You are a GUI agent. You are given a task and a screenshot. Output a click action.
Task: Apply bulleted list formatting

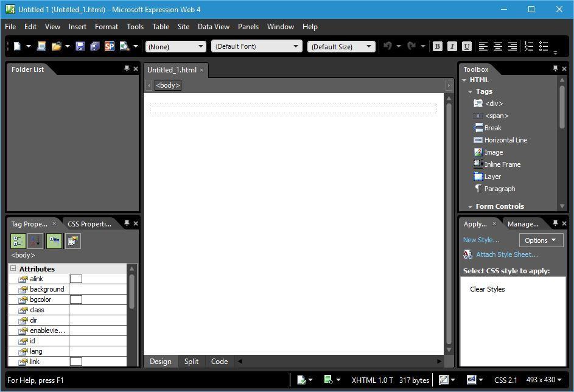pyautogui.click(x=544, y=46)
